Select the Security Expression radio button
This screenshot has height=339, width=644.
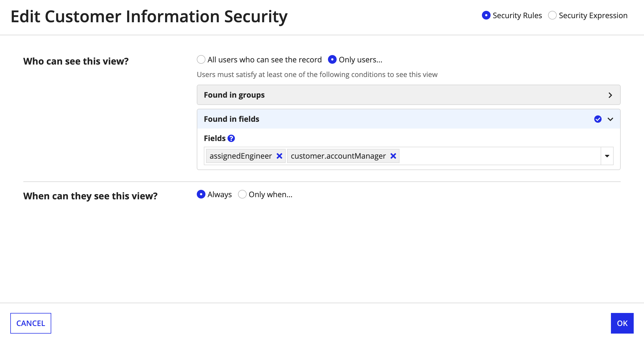pyautogui.click(x=552, y=15)
